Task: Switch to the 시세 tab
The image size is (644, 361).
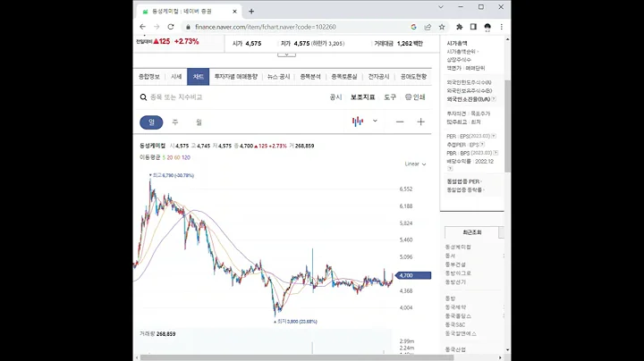Action: click(x=176, y=77)
